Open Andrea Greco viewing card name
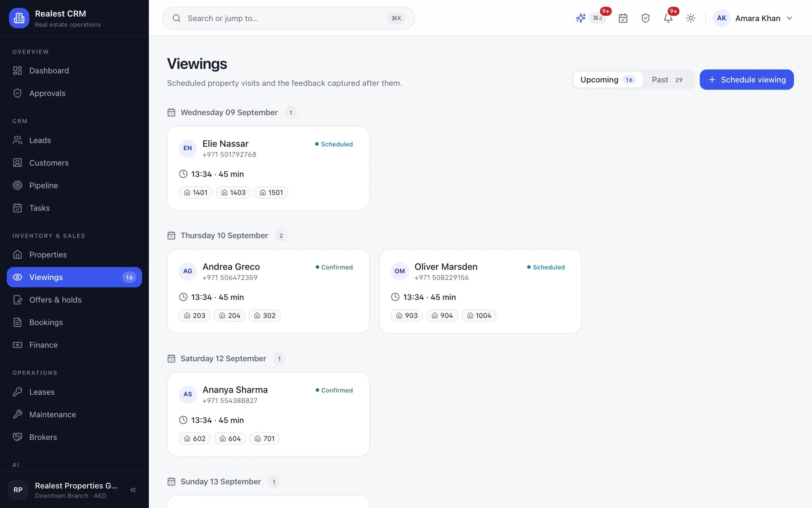Viewport: 812px width, 508px height. (231, 267)
